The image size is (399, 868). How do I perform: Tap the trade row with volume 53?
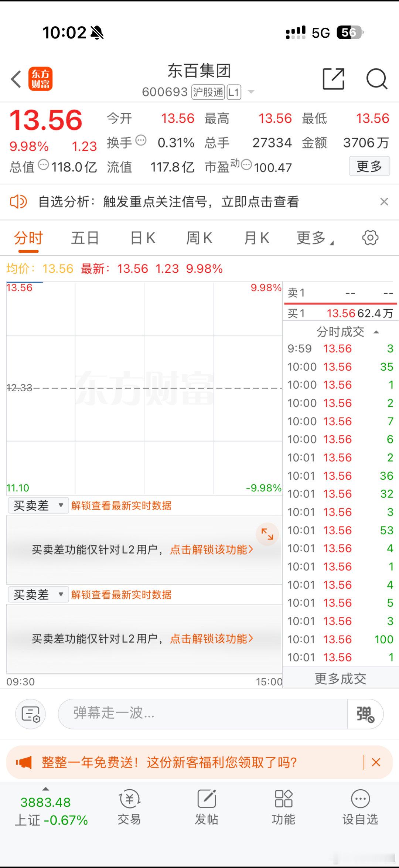coord(340,530)
